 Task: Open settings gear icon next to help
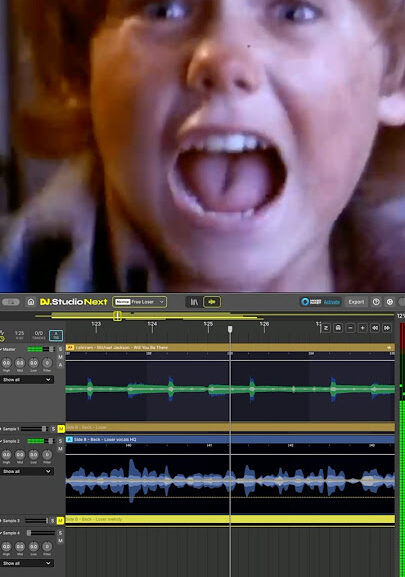click(390, 302)
